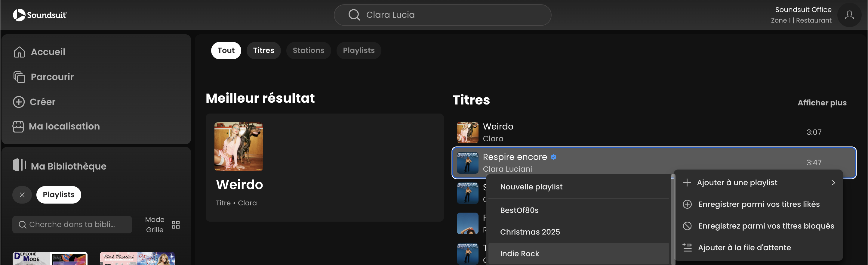Open Ma localisation icon

(18, 126)
